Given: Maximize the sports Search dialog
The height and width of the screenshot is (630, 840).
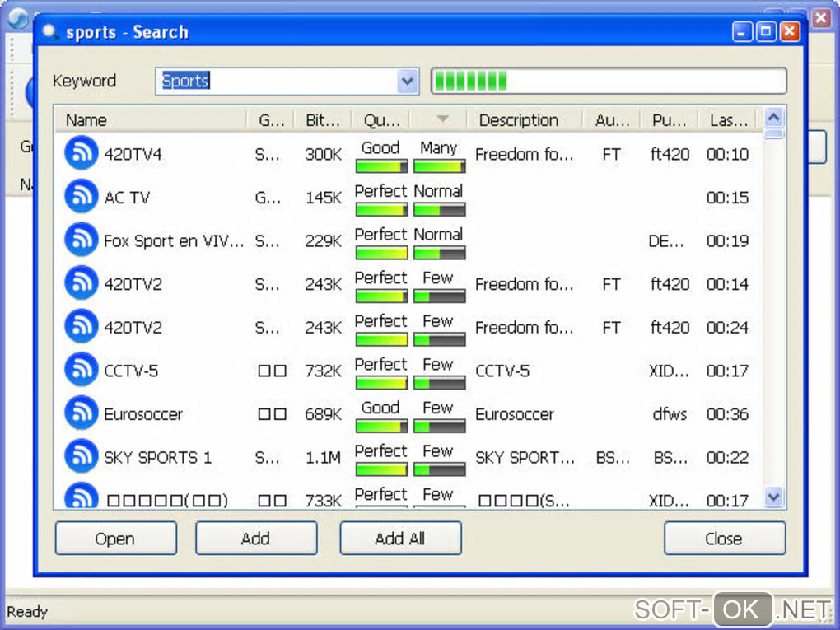Looking at the screenshot, I should coord(766,31).
